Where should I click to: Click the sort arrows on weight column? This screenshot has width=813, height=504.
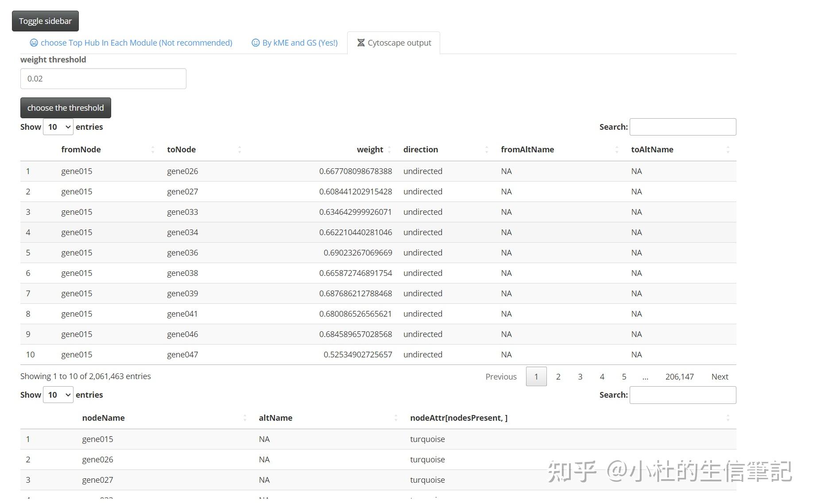(x=390, y=149)
